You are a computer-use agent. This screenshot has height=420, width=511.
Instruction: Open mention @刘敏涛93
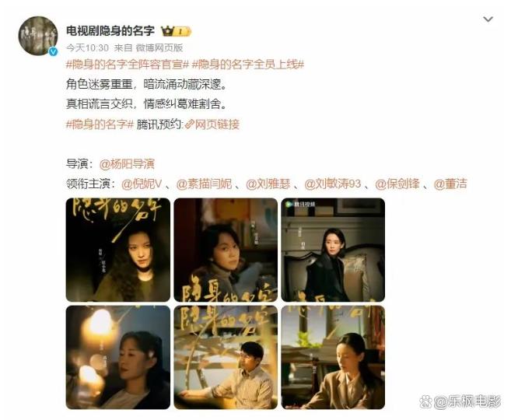[332, 184]
